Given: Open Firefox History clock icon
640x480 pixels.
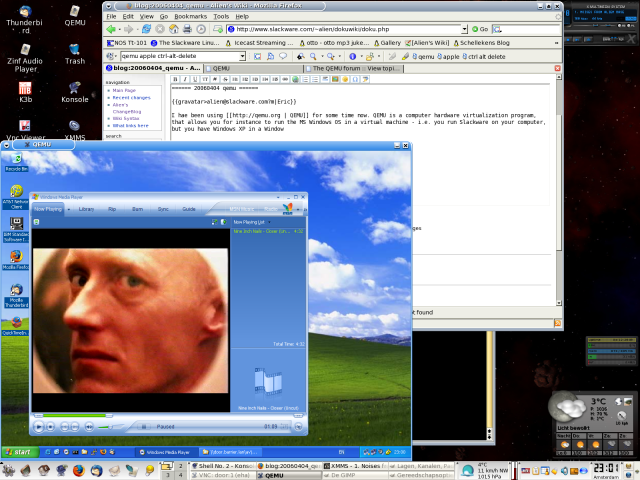Looking at the screenshot, I should click(201, 29).
